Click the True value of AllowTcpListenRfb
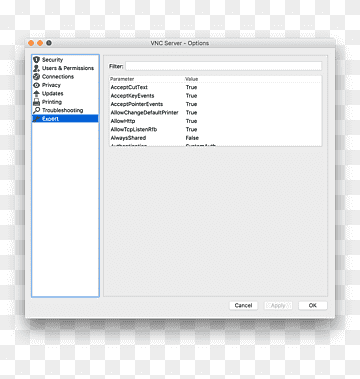 192,129
